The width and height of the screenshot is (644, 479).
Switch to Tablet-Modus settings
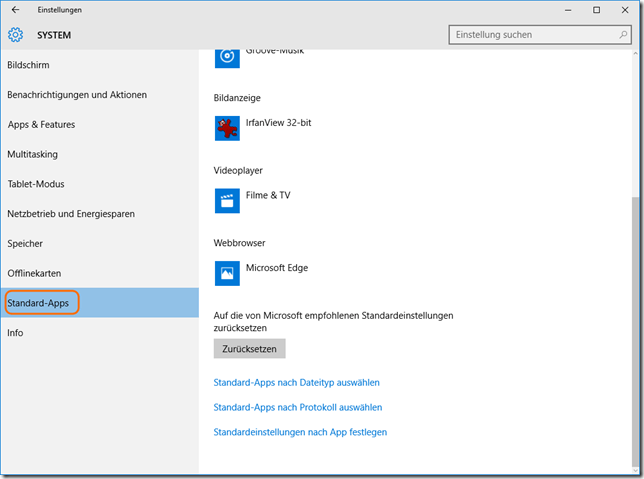tap(39, 184)
